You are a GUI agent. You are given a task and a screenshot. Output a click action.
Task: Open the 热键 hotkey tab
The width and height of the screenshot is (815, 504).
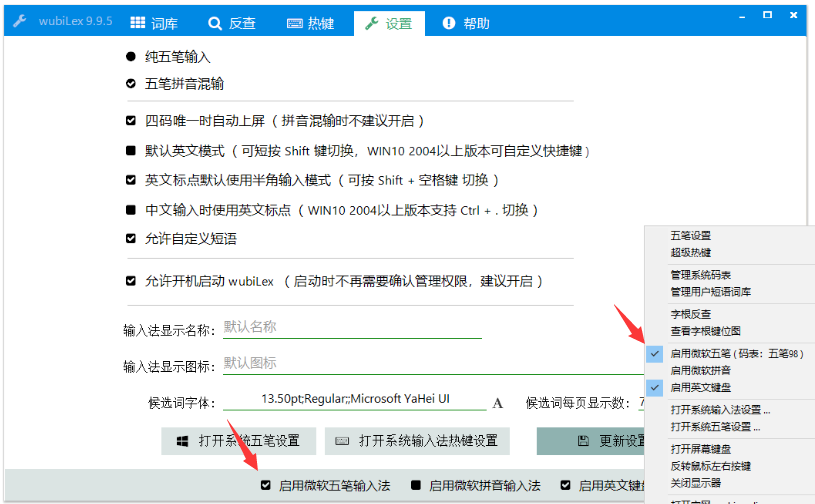[x=311, y=23]
